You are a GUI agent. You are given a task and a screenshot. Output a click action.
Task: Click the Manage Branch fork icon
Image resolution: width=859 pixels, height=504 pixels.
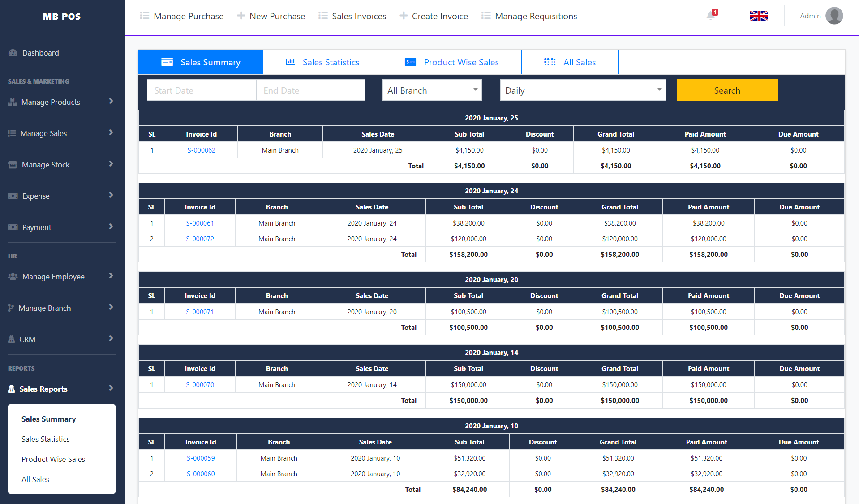click(x=11, y=308)
